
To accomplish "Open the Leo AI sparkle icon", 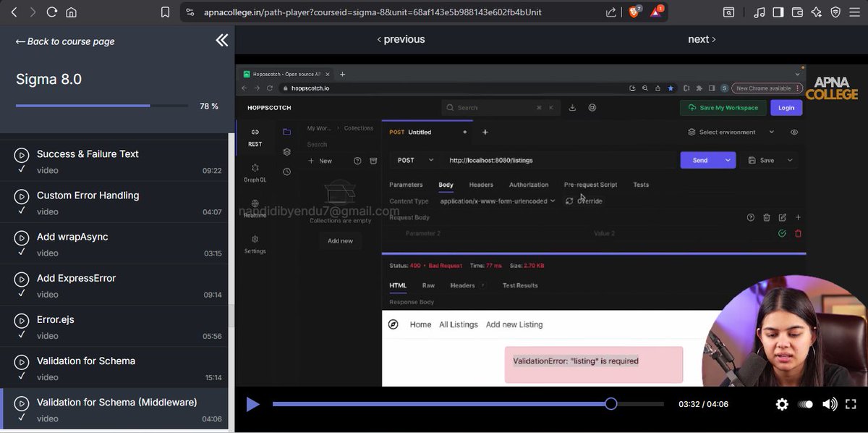I will (x=817, y=12).
